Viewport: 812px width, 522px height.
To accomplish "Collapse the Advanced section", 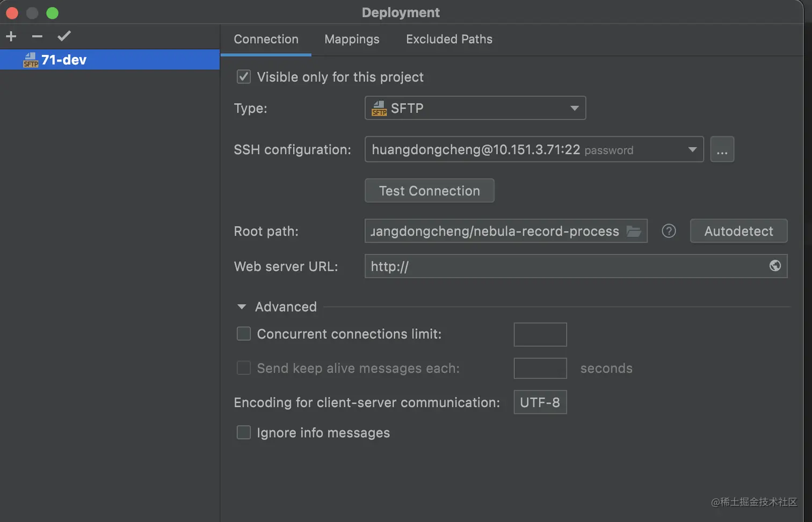I will click(242, 307).
